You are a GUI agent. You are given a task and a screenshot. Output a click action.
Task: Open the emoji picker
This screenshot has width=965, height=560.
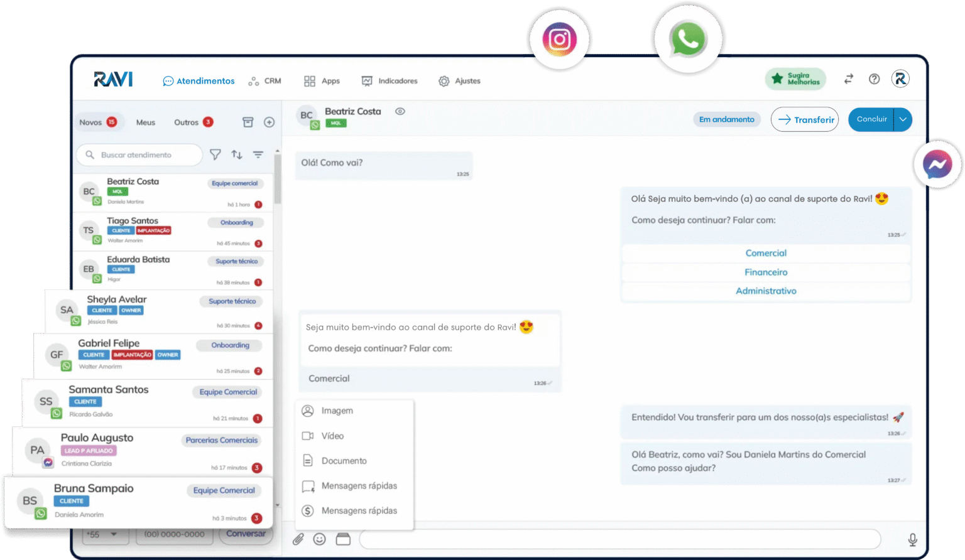pos(320,539)
